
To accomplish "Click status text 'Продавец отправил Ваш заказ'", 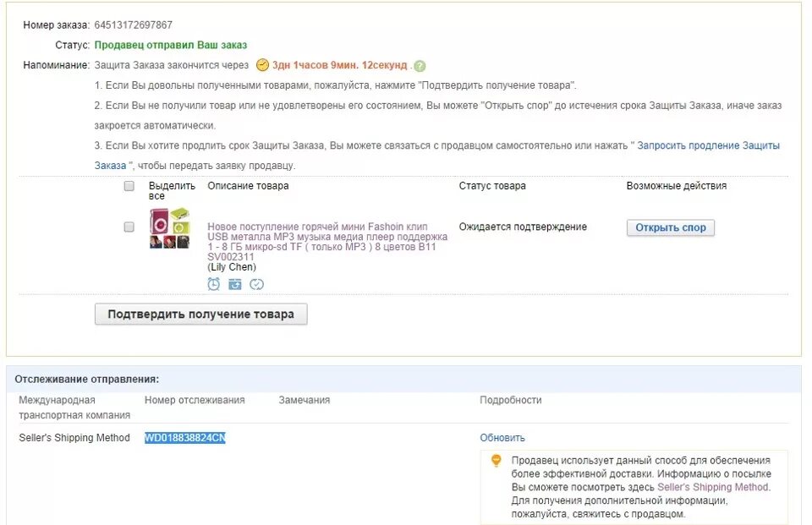I will point(170,45).
